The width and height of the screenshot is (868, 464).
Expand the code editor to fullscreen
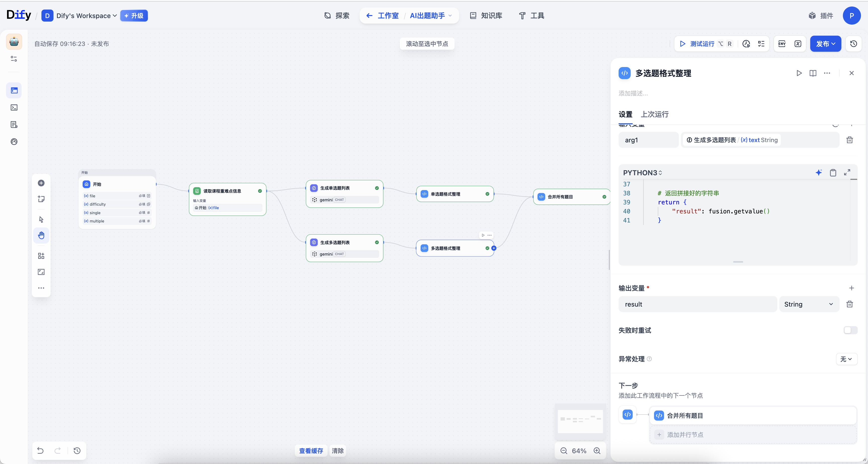tap(847, 172)
